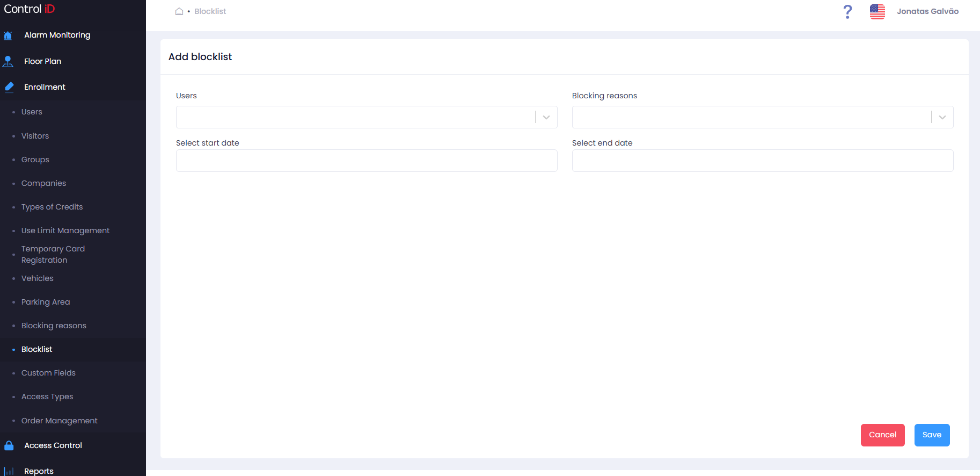
Task: Select Custom Fields in the sidebar
Action: coord(48,373)
